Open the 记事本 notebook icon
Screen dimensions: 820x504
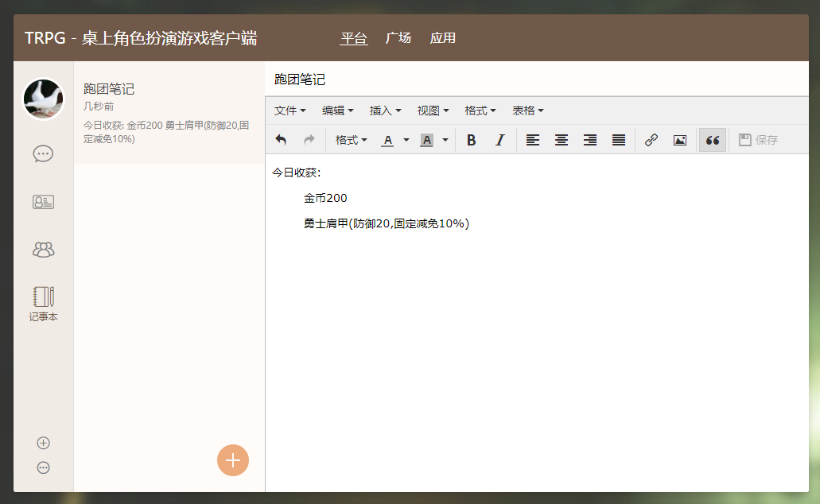click(x=43, y=304)
